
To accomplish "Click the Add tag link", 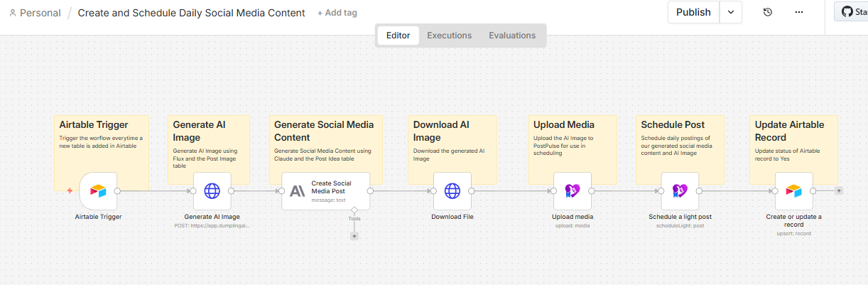I will [x=337, y=13].
